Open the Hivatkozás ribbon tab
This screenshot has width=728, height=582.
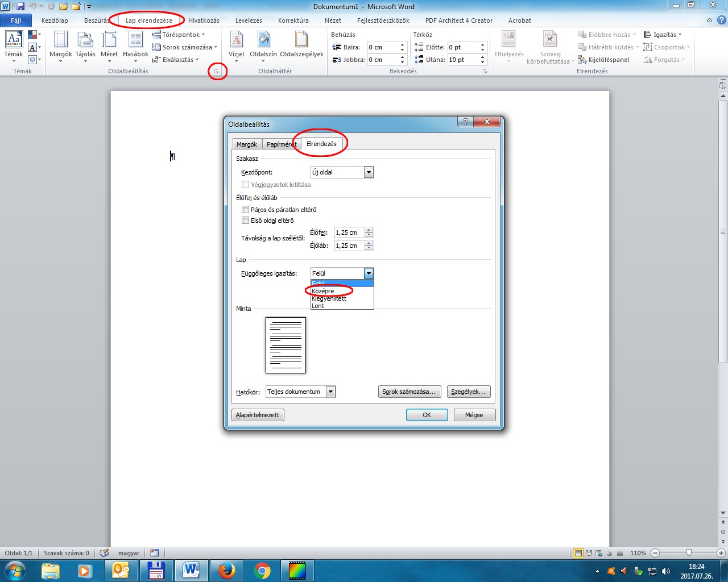click(x=204, y=20)
